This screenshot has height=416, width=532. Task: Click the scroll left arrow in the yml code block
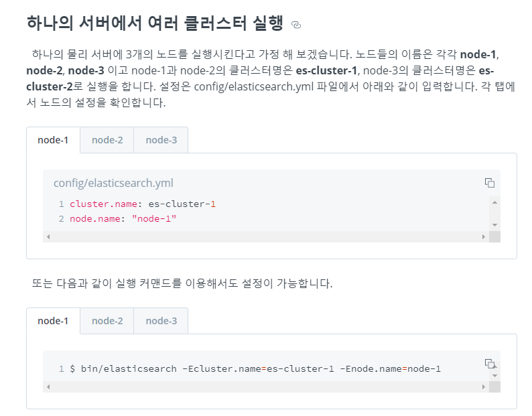point(48,236)
